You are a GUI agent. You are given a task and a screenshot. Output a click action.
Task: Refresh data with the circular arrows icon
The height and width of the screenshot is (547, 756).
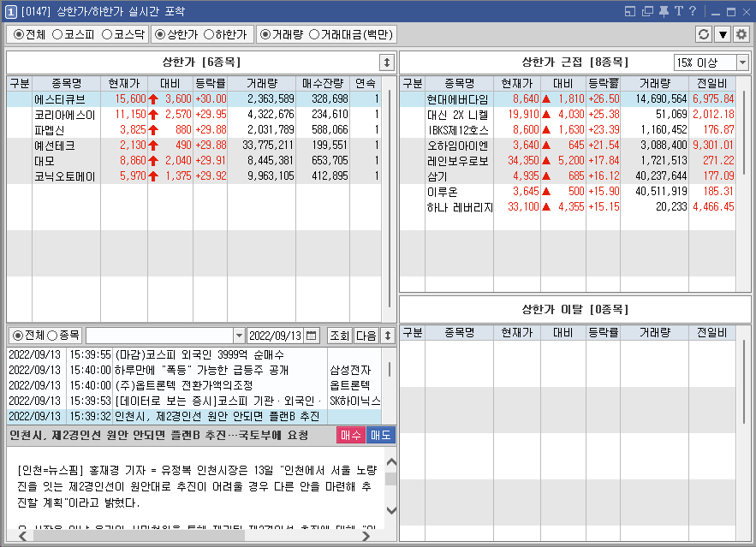click(704, 34)
